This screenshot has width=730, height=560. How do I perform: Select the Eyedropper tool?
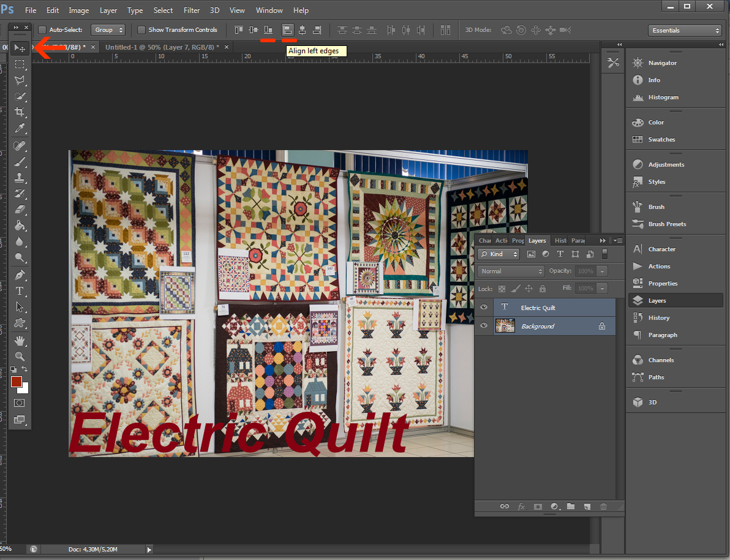20,128
